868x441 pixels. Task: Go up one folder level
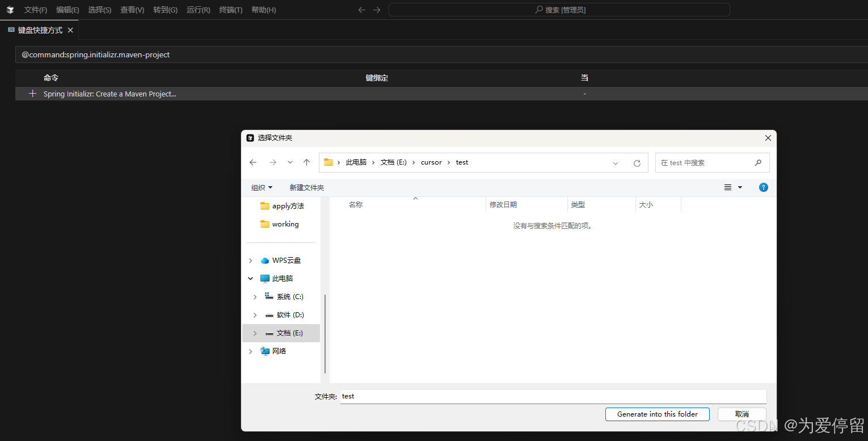tap(306, 162)
